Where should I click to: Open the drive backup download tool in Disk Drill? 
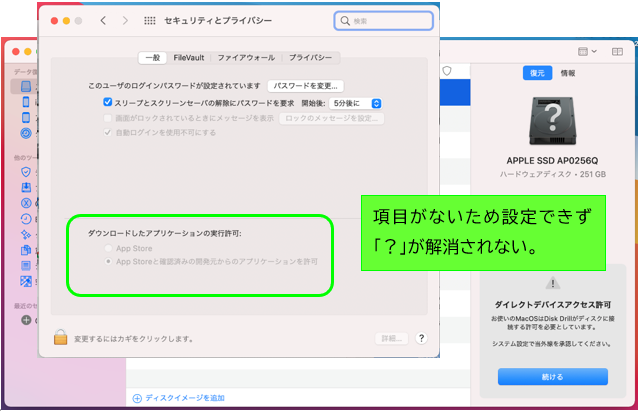tap(26, 187)
